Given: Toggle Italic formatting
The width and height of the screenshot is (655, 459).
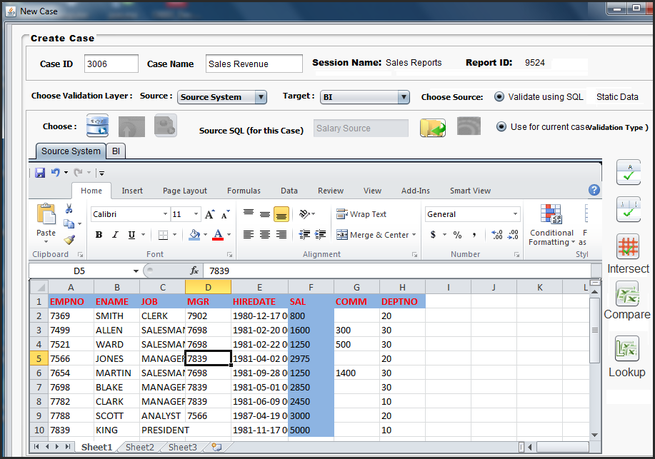Looking at the screenshot, I should (115, 235).
